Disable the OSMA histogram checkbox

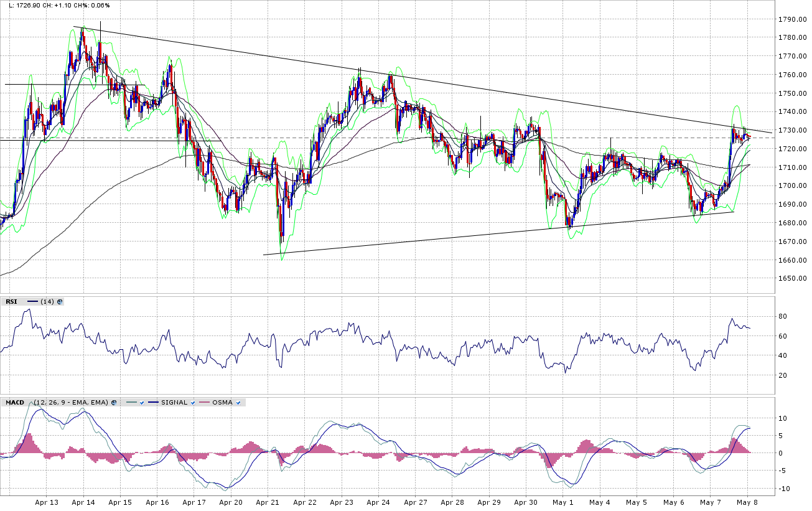pyautogui.click(x=238, y=403)
